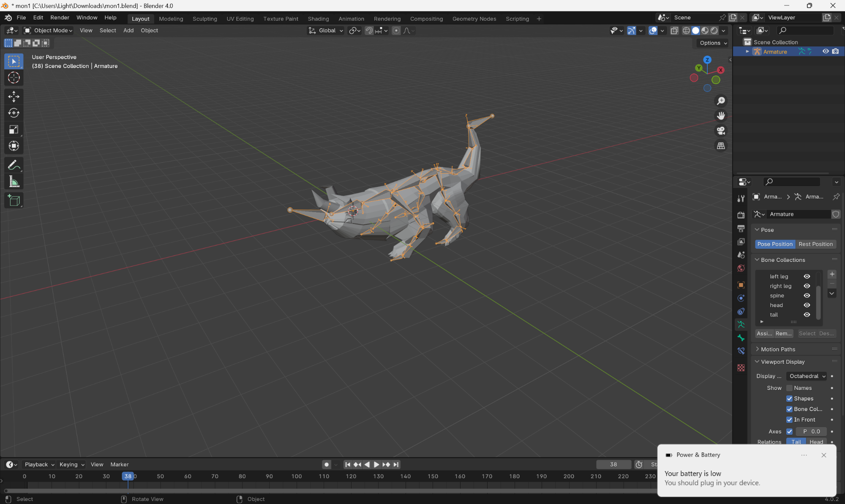The width and height of the screenshot is (845, 504).
Task: Switch to rendered viewport shading
Action: (x=714, y=30)
